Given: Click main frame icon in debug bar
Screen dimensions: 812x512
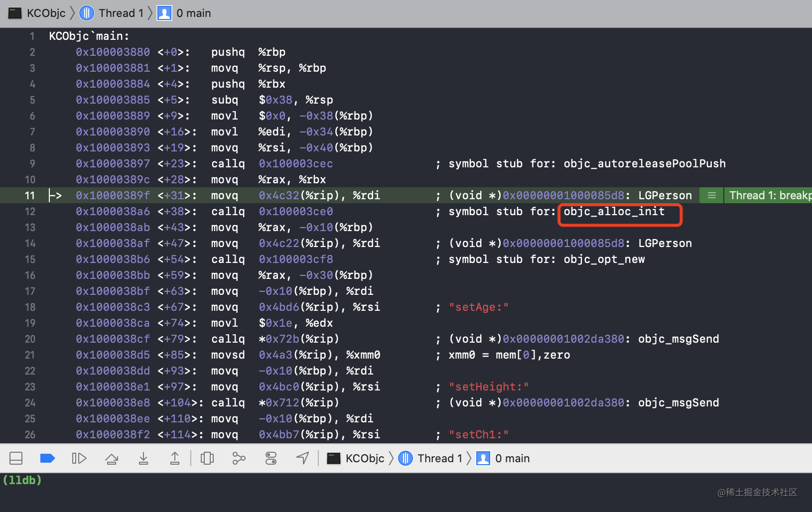Looking at the screenshot, I should 483,458.
